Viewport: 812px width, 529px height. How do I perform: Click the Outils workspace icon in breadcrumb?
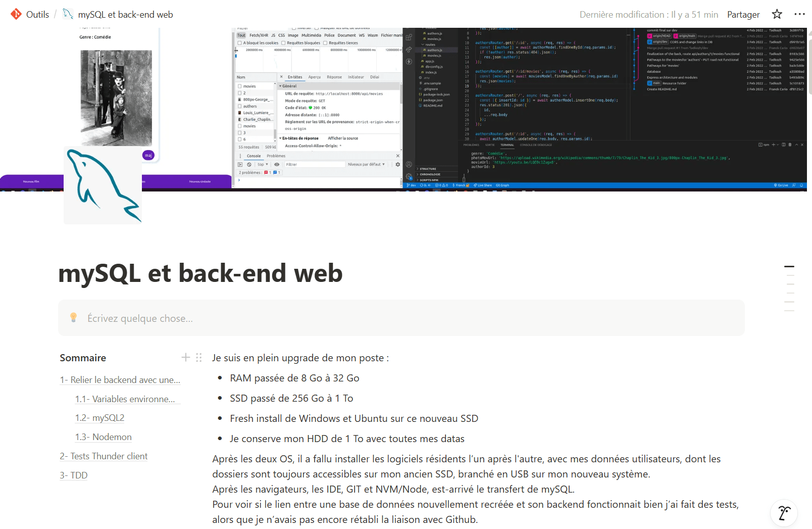[x=16, y=14]
